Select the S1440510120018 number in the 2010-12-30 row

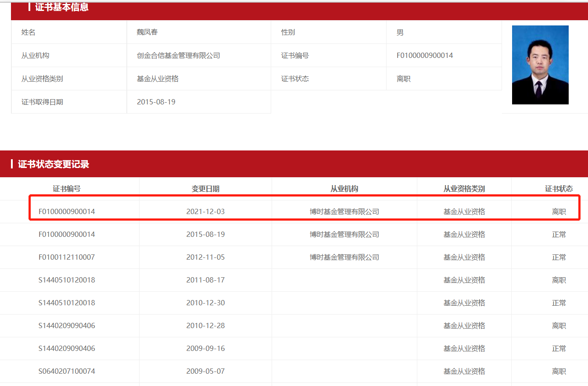point(67,303)
